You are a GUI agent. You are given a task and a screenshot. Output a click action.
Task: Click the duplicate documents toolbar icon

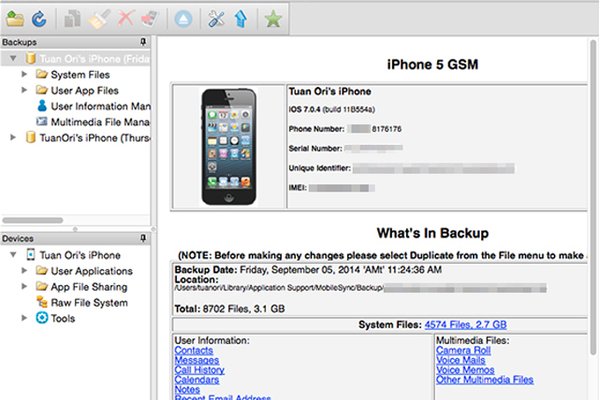(72, 18)
